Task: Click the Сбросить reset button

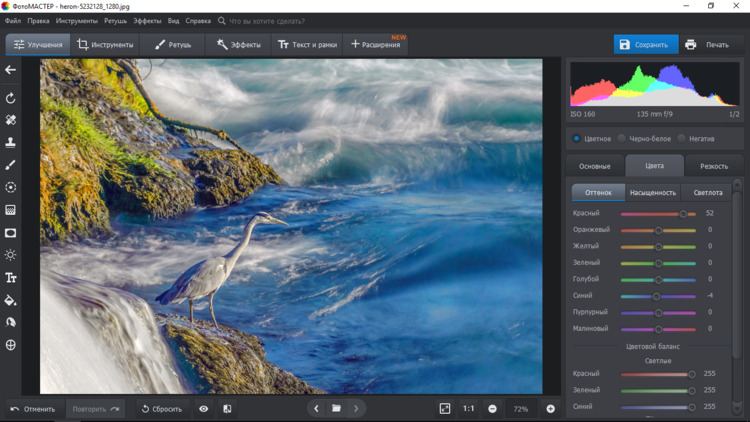Action: [161, 409]
